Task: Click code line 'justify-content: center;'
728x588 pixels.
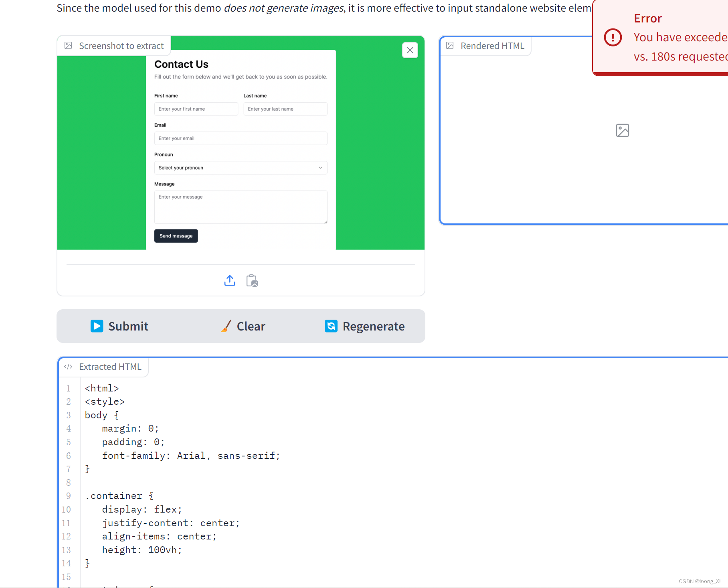Action: (x=171, y=523)
